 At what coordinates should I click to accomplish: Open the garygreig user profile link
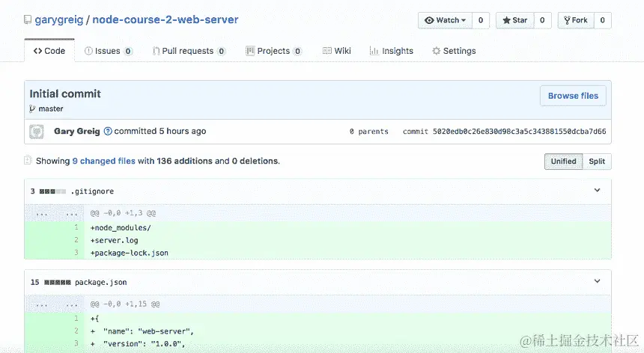(x=59, y=19)
